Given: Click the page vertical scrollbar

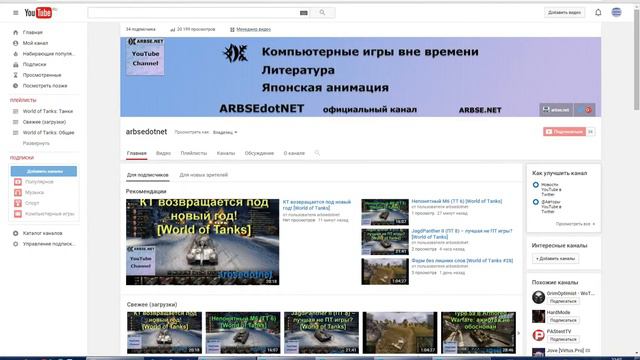Looking at the screenshot, I should point(636,59).
